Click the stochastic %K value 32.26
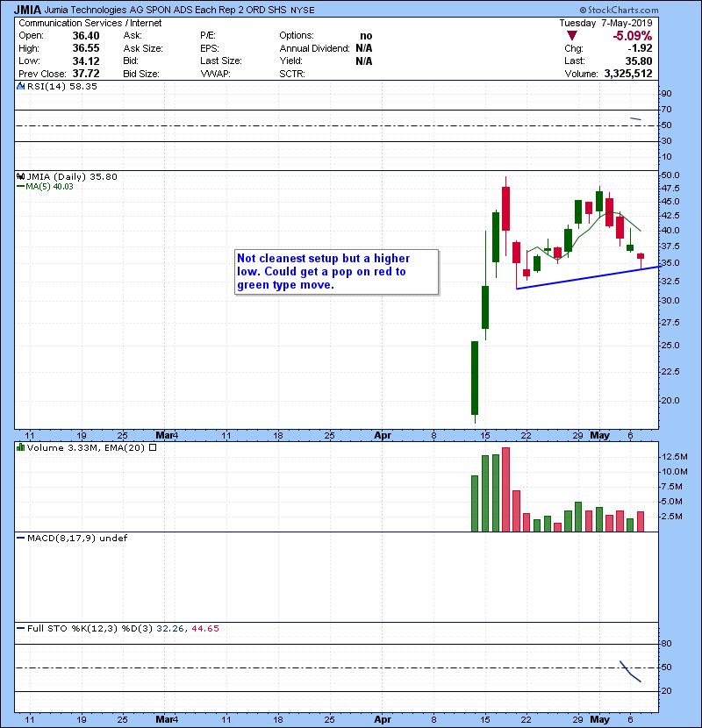This screenshot has width=702, height=728. 170,629
